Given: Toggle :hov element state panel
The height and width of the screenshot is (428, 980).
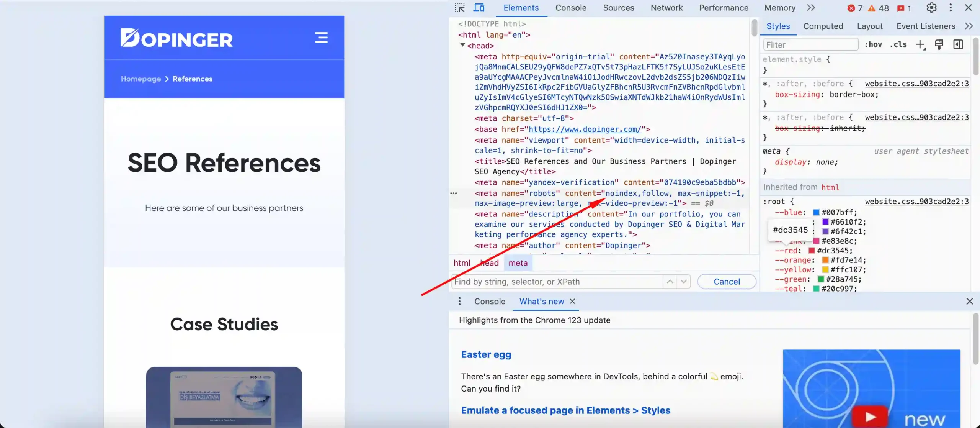Looking at the screenshot, I should tap(873, 44).
